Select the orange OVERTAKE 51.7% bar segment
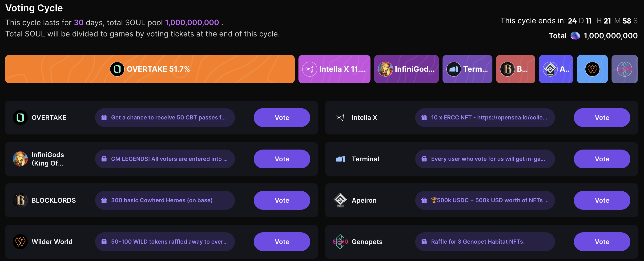The height and width of the screenshot is (261, 644). [x=150, y=69]
